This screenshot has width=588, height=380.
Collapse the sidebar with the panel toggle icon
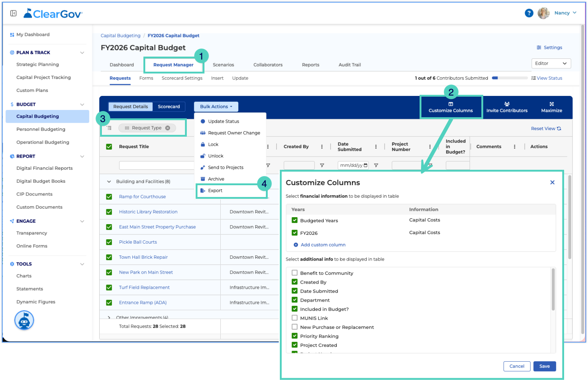[x=14, y=13]
